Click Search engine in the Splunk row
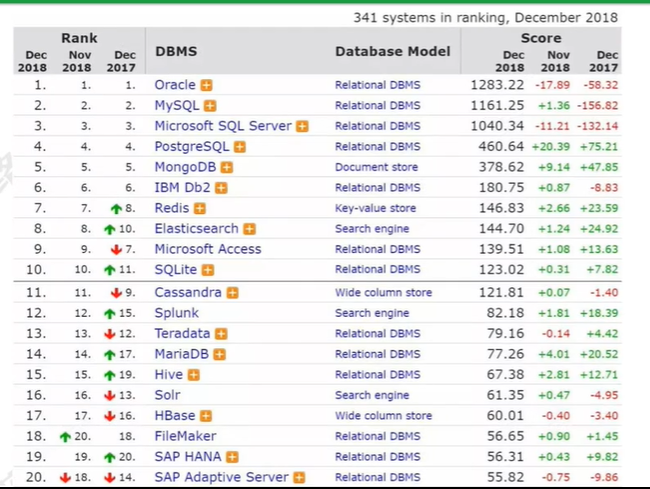The width and height of the screenshot is (650, 489). [x=372, y=313]
